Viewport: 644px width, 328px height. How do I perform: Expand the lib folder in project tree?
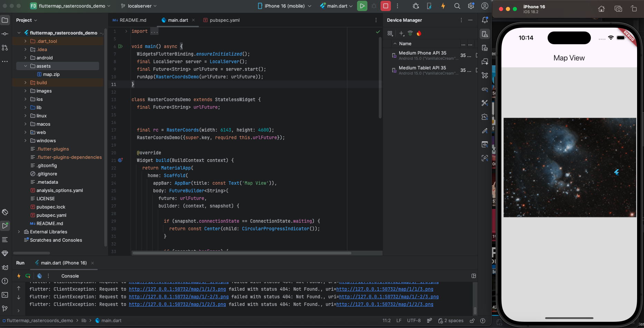point(26,107)
